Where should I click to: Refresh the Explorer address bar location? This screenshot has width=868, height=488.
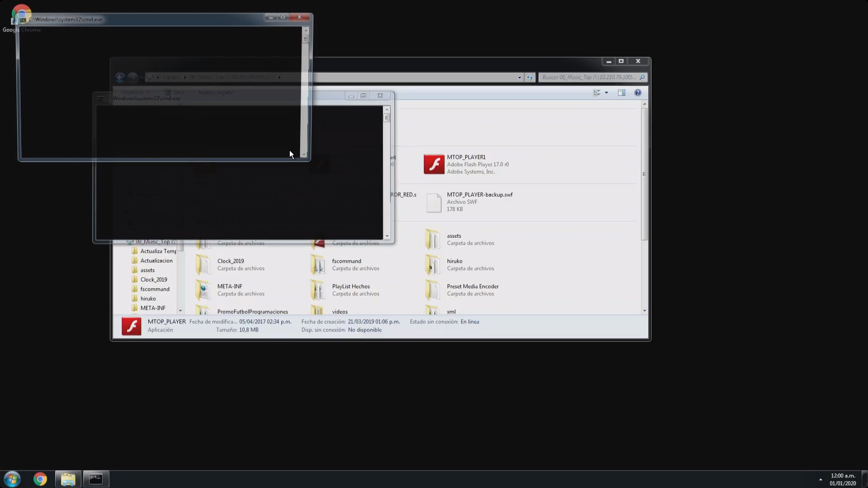(530, 77)
